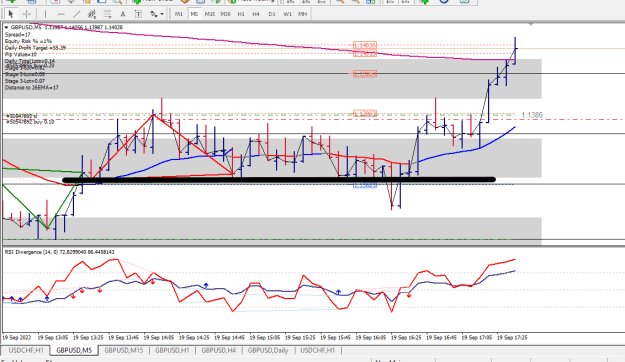Switch chart to M15 timeframe
This screenshot has height=362, width=625.
210,14
